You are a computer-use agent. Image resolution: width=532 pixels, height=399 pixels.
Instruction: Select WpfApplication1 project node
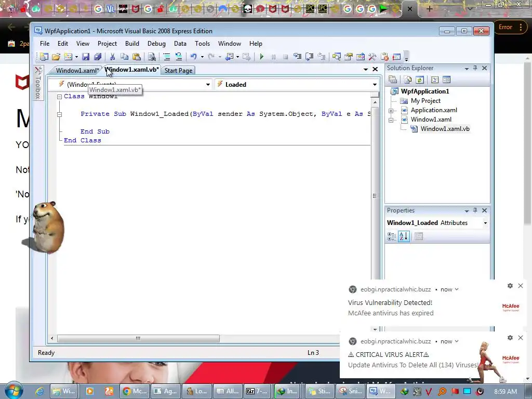click(425, 91)
